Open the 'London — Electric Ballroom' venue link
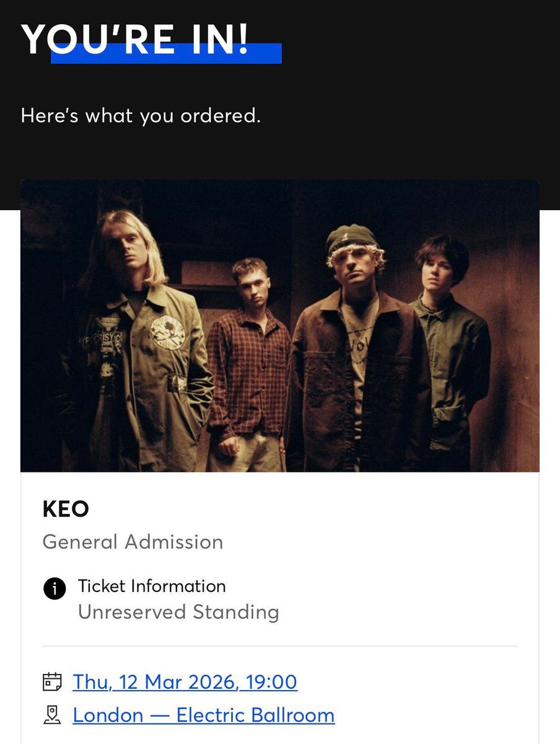 203,715
